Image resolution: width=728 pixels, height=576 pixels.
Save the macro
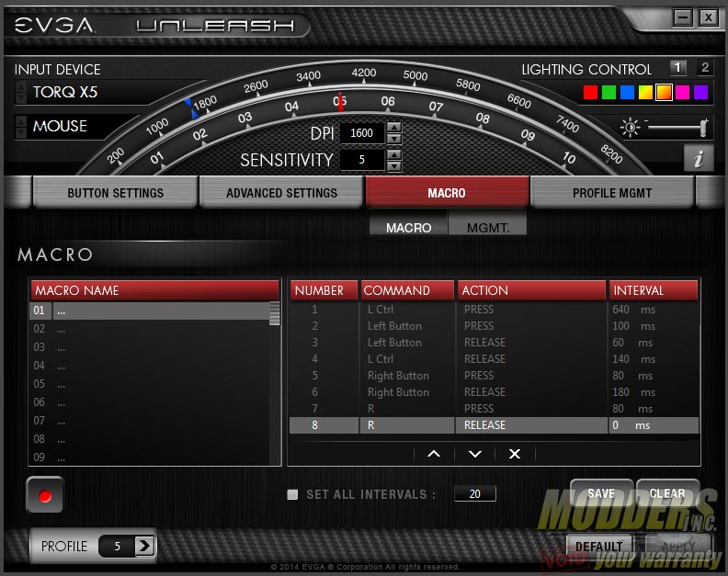(x=601, y=493)
